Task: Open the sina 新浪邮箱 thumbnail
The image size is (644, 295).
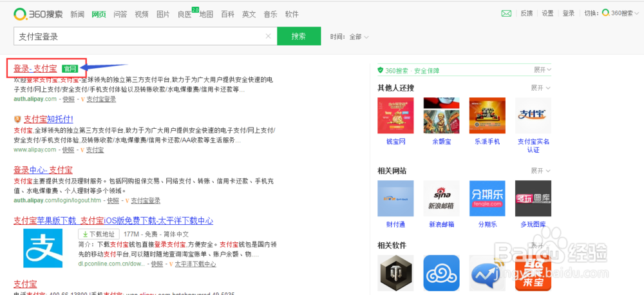Action: point(442,198)
